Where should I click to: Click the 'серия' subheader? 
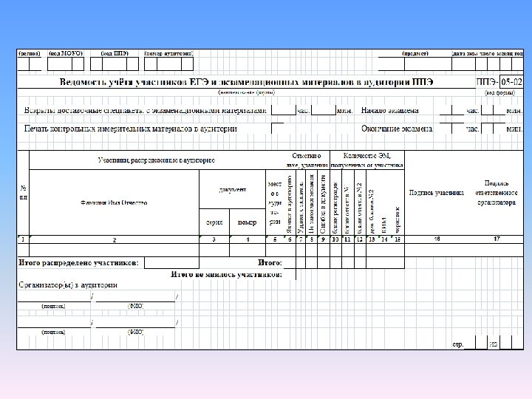(214, 222)
